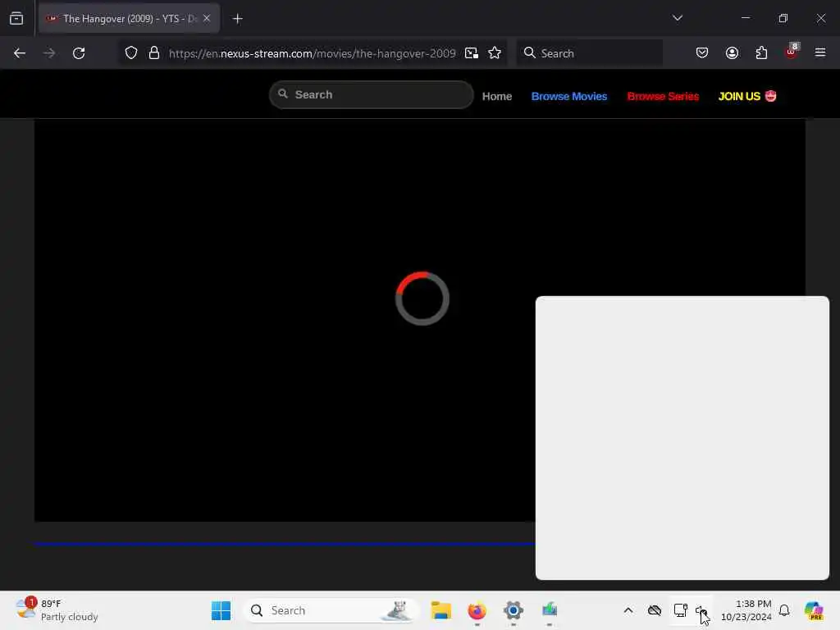Open the picture-in-picture icon in the address bar
840x630 pixels.
(472, 53)
